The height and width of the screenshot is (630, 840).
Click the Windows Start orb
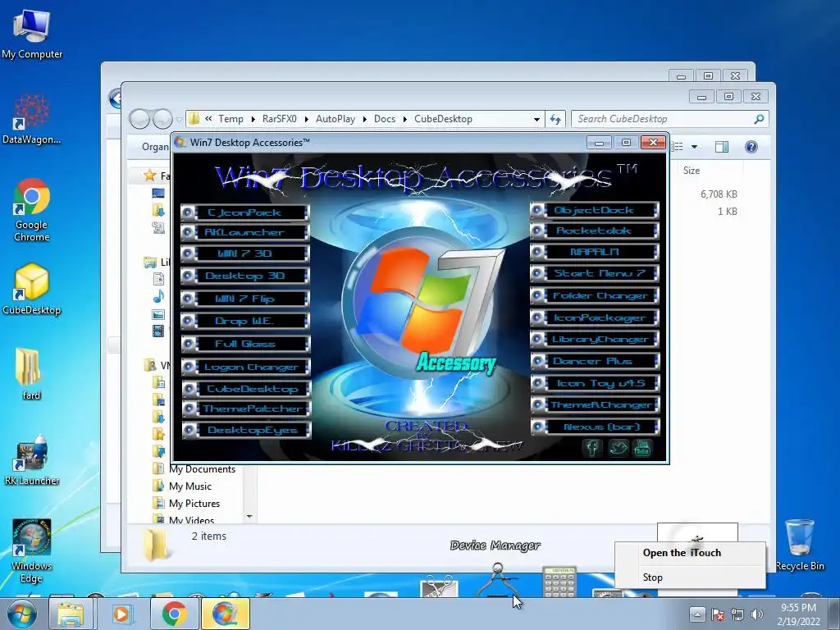pos(22,614)
